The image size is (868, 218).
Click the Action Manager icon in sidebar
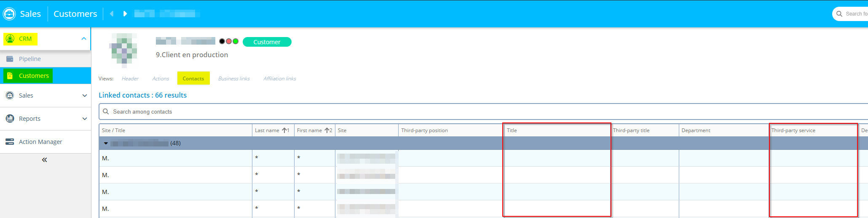[x=10, y=142]
